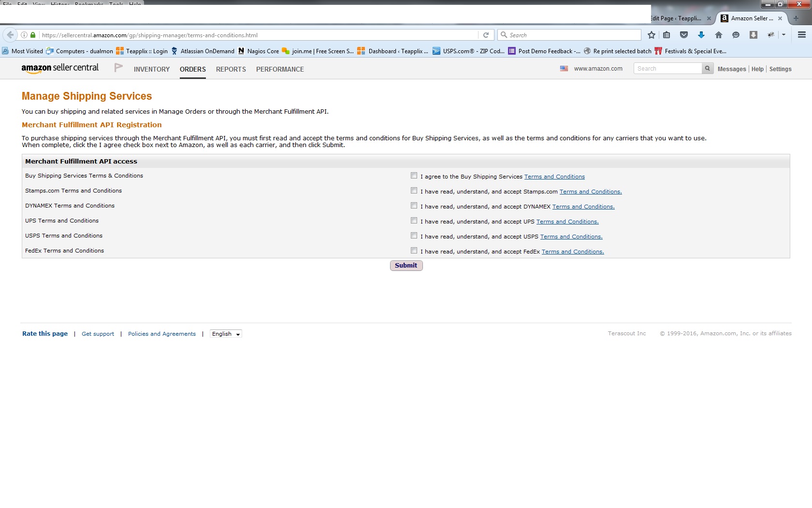
Task: Open the Help link
Action: tap(757, 69)
